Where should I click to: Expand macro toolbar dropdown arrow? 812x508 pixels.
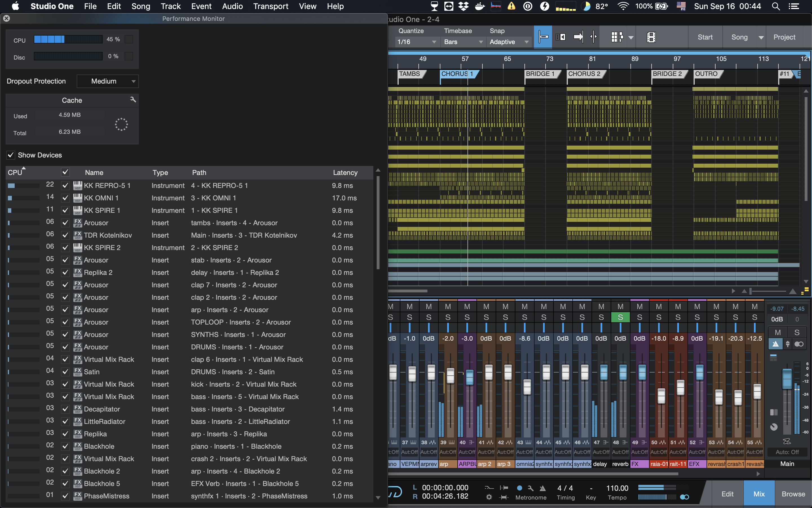[x=631, y=37]
